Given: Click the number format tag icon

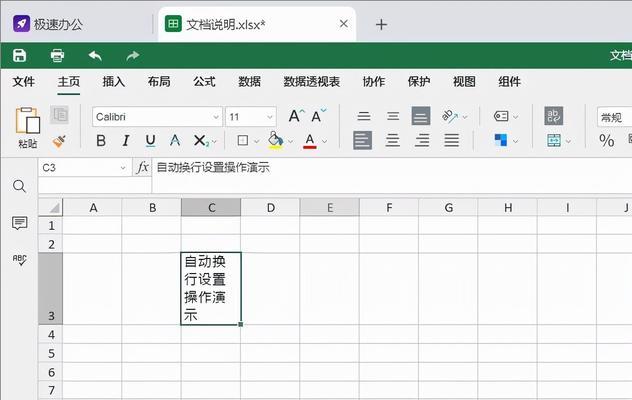Looking at the screenshot, I should pos(501,116).
